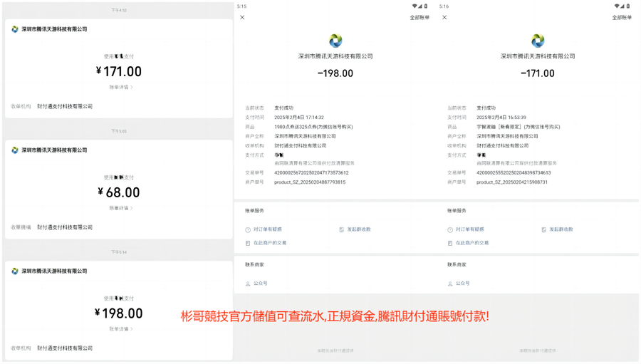The width and height of the screenshot is (641, 364).
Task: Close the -198.00 payment receipt with the X
Action: [x=242, y=17]
